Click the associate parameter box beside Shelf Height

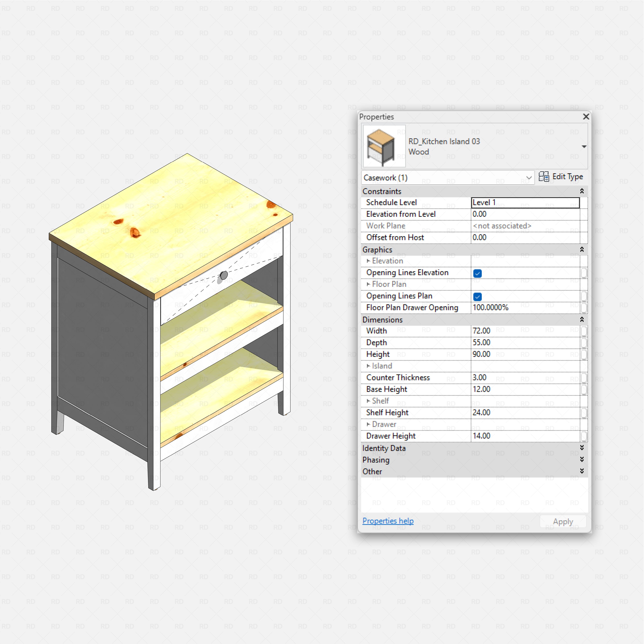[584, 412]
